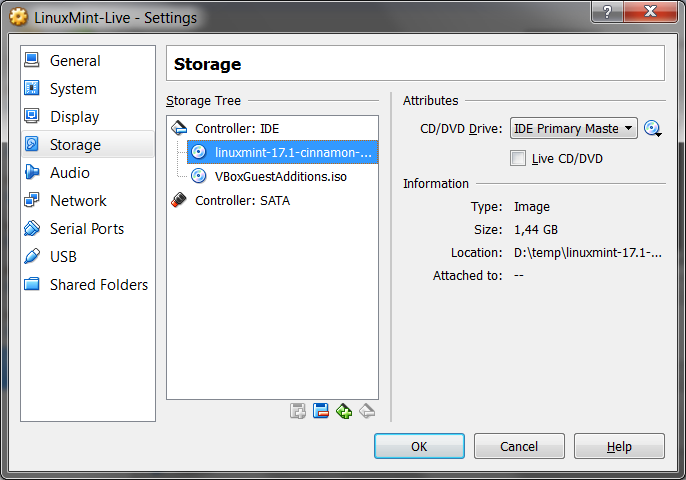Click the Information section label
Viewport: 686px width, 480px height.
436,184
